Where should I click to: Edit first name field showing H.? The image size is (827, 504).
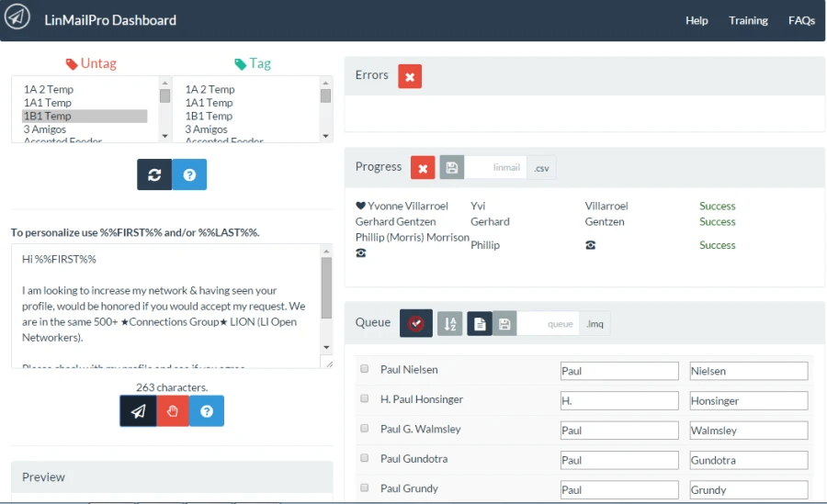[619, 400]
